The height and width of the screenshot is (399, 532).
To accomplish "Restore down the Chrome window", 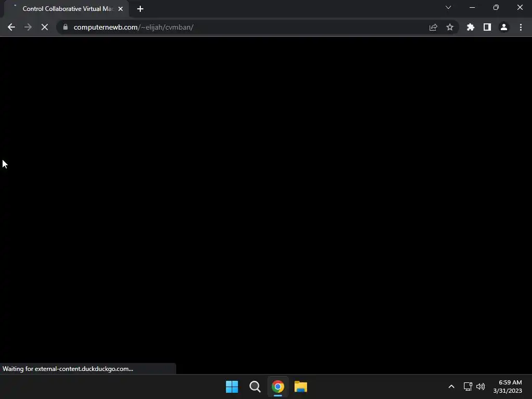I will [x=496, y=7].
